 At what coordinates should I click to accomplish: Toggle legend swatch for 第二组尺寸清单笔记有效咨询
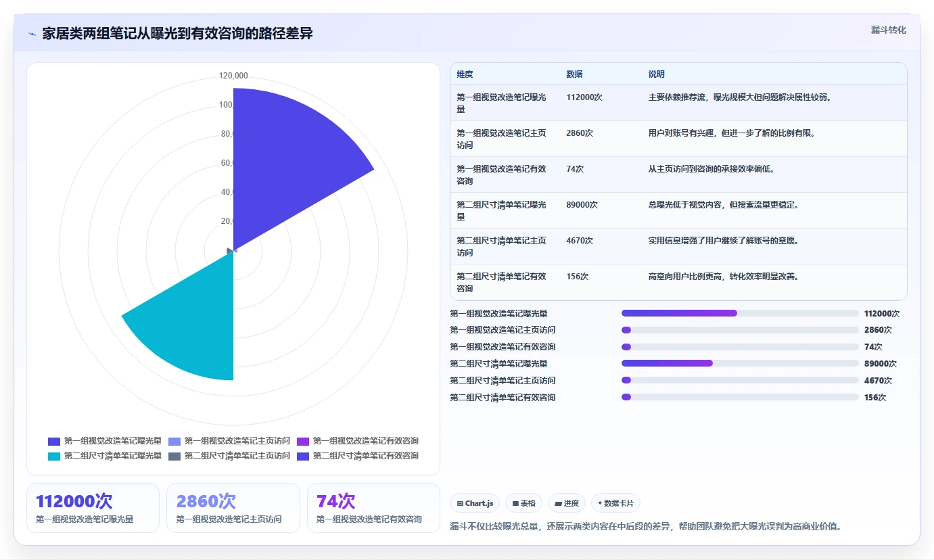[x=303, y=456]
